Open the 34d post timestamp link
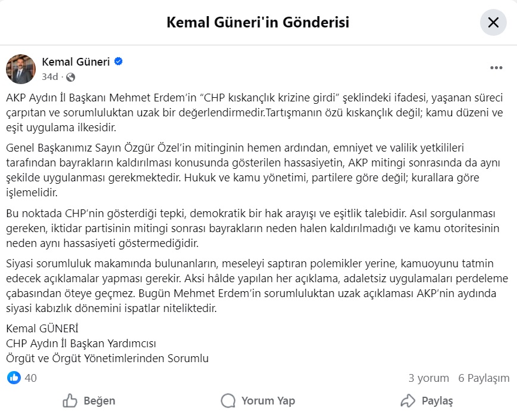Screen dimensions: 517x420 [50, 77]
